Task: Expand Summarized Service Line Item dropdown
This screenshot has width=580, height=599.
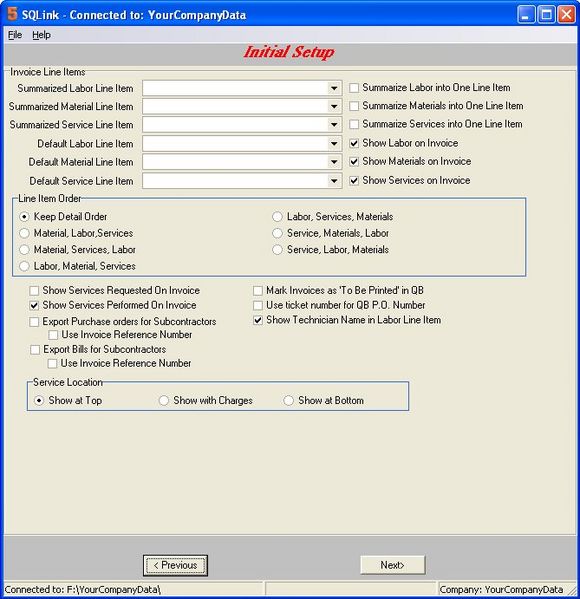Action: point(334,125)
